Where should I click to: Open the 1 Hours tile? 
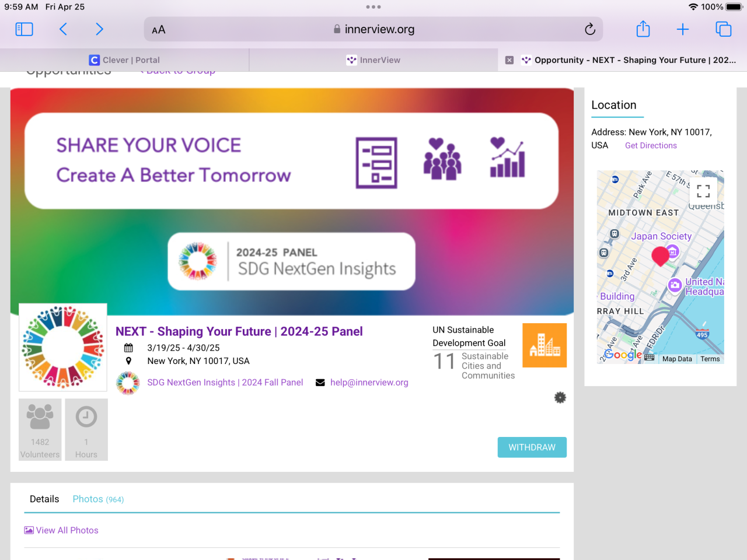point(86,430)
